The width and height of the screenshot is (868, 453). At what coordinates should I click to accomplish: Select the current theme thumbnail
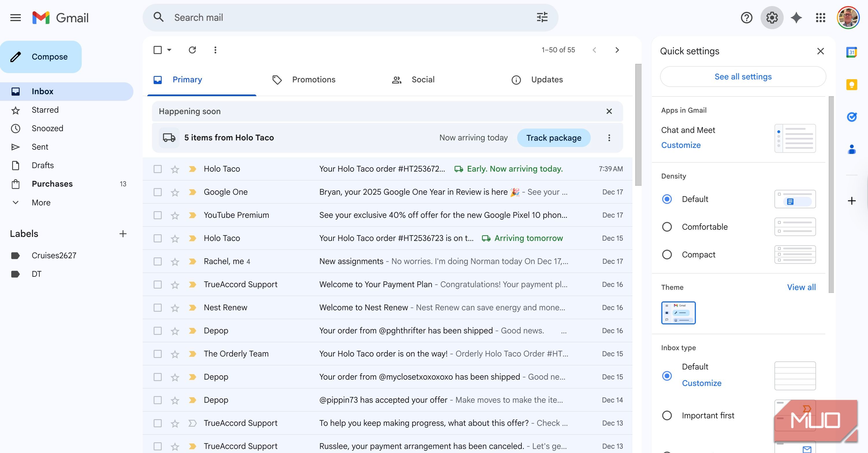678,313
